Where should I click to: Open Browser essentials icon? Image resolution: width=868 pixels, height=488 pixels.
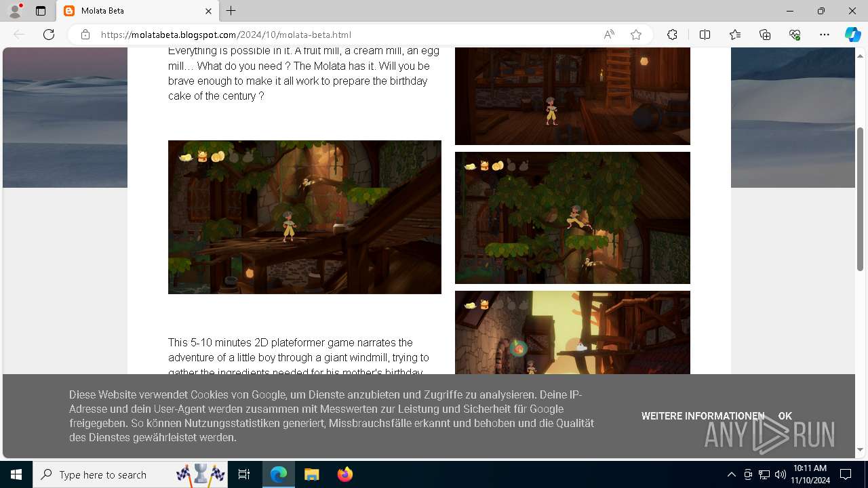795,35
